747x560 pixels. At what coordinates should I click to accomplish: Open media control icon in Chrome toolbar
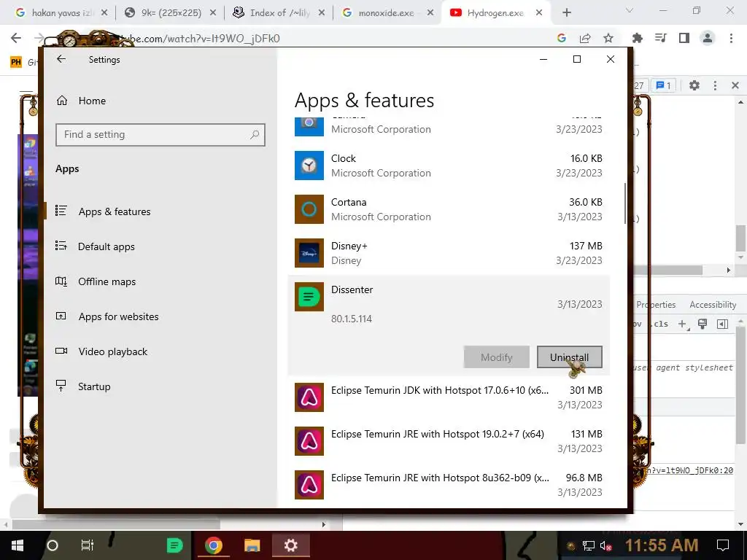click(661, 38)
